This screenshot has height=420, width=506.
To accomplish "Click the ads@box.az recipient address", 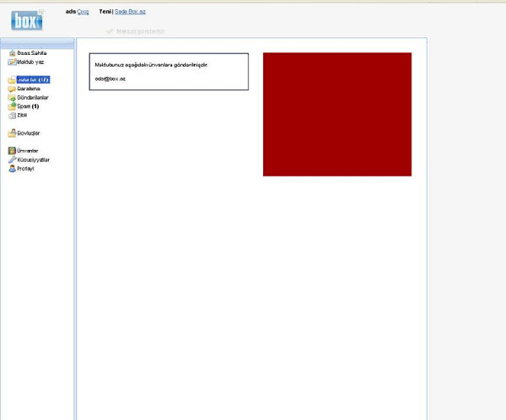I will 110,78.
